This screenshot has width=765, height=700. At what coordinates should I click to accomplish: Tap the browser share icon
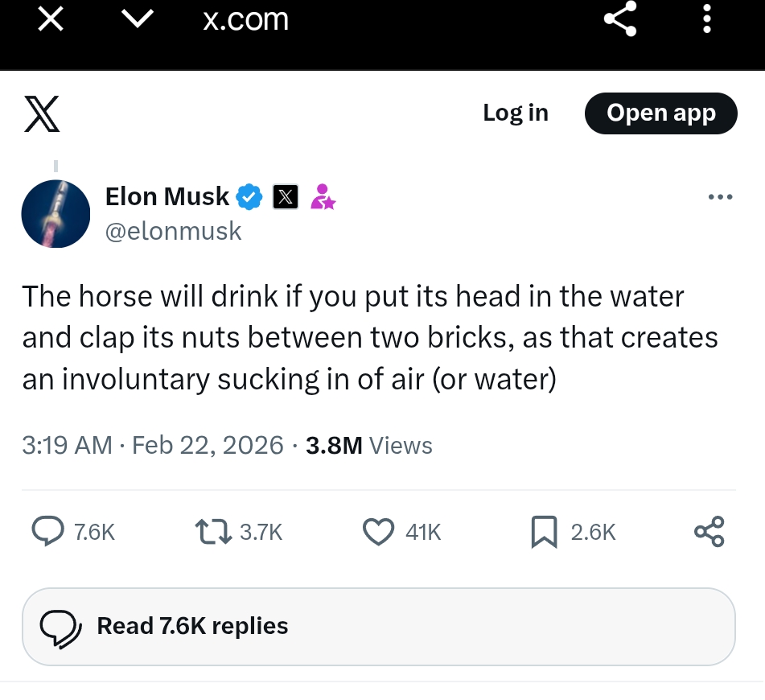pos(620,19)
